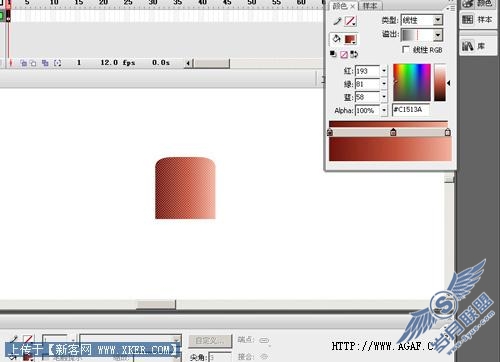Expand the Alpha percentage slider arrow
Viewport: 500px width, 362px height.
tap(384, 110)
